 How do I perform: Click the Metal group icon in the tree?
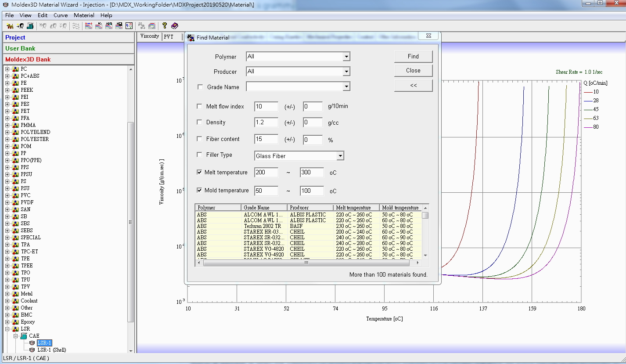15,294
